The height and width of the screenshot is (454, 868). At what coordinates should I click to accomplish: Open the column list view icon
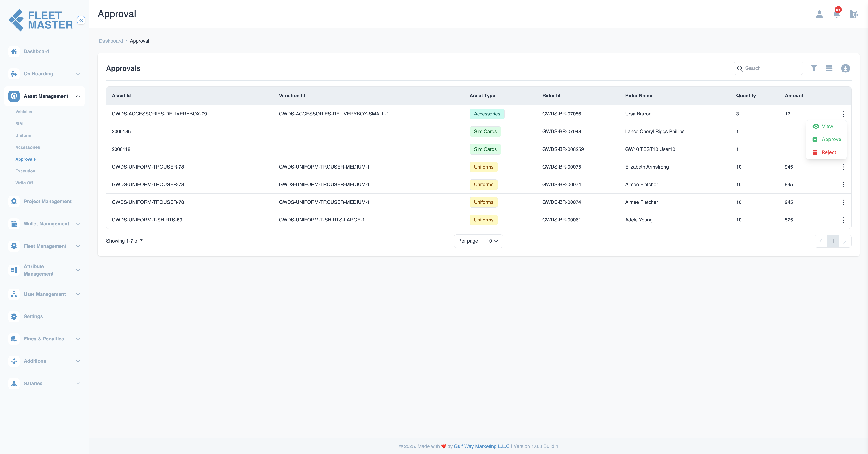[x=829, y=68]
